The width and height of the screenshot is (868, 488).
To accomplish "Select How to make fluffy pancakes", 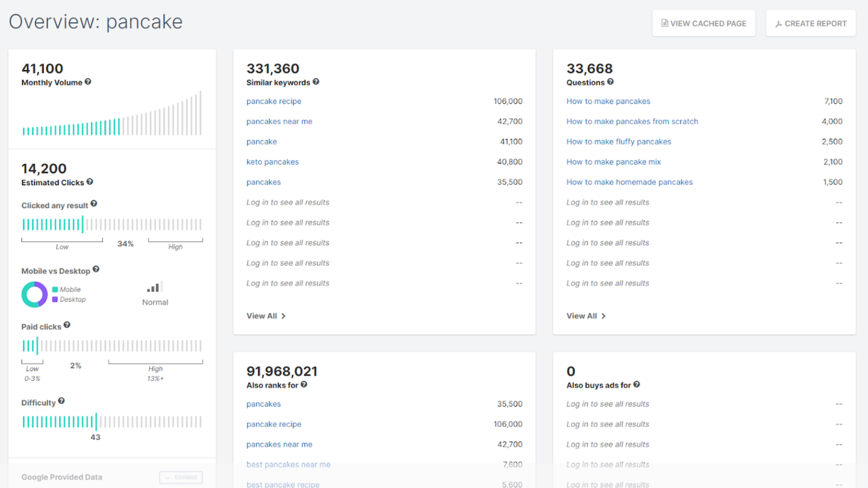I will click(618, 142).
